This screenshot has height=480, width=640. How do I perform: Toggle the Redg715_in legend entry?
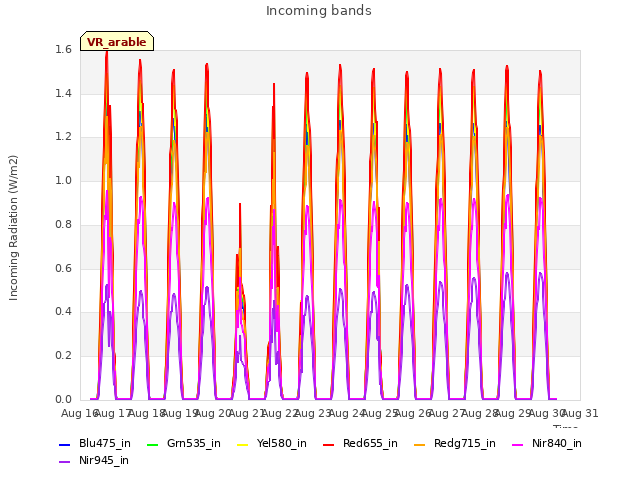[x=455, y=443]
